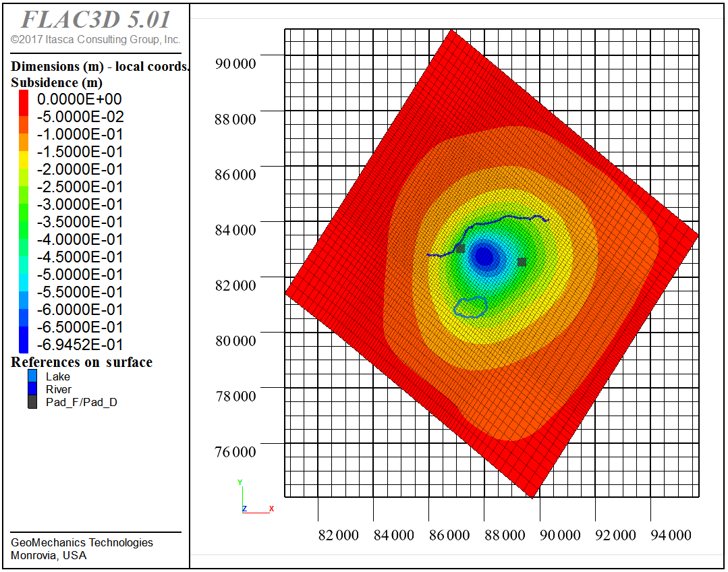Image resolution: width=728 pixels, height=572 pixels.
Task: Select the pad marker right of subsidence center
Action: [x=522, y=262]
